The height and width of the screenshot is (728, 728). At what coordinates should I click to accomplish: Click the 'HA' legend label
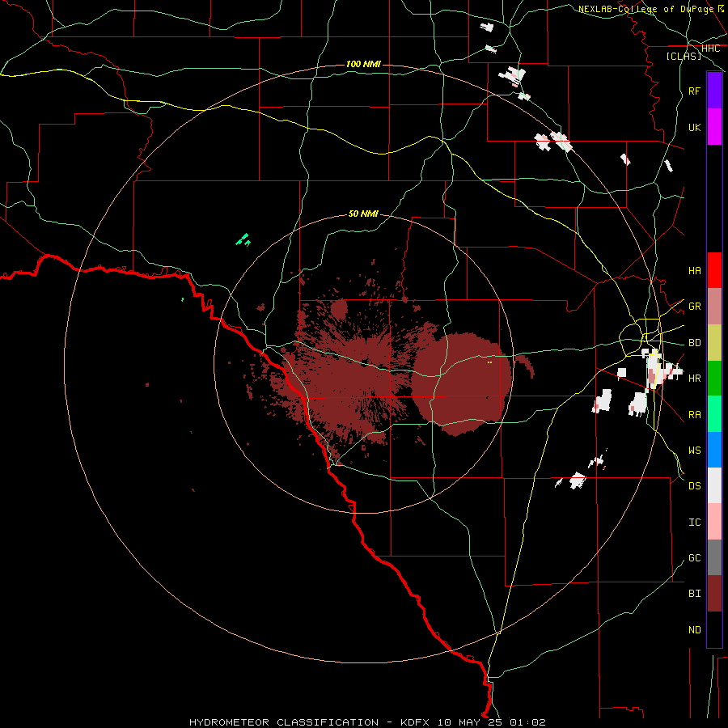(695, 270)
